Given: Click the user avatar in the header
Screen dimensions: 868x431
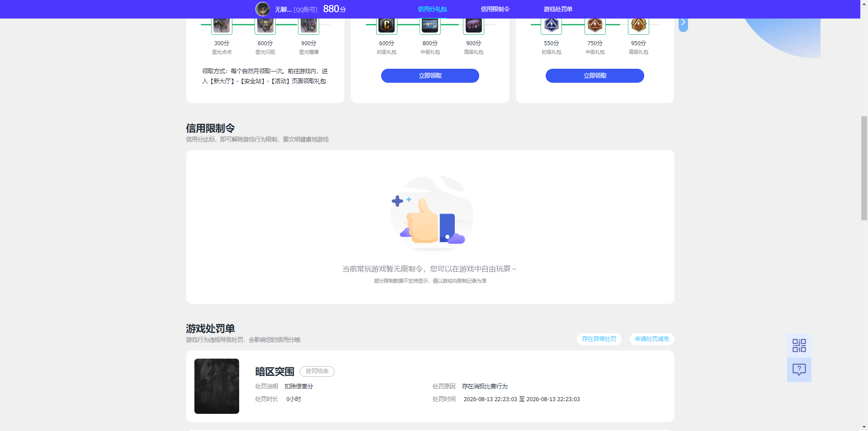Looking at the screenshot, I should (263, 9).
